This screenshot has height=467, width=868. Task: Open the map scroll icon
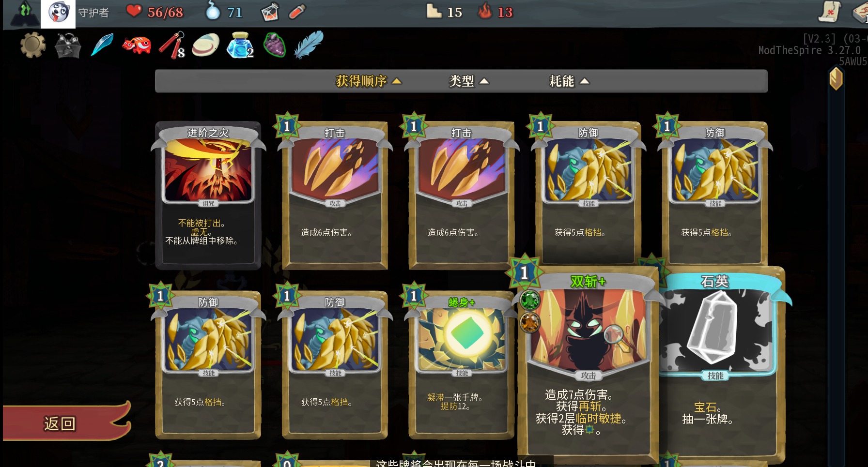tap(829, 12)
